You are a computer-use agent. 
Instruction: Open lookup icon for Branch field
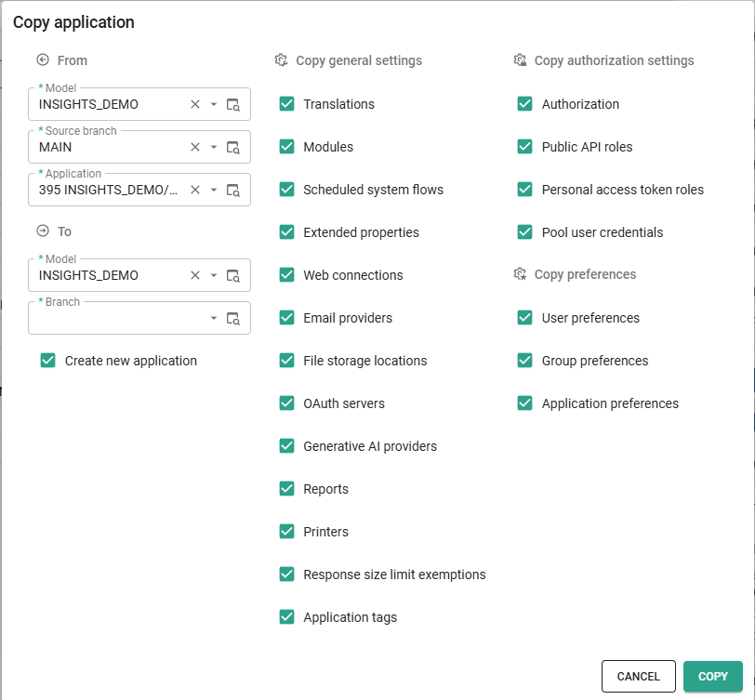coord(233,318)
